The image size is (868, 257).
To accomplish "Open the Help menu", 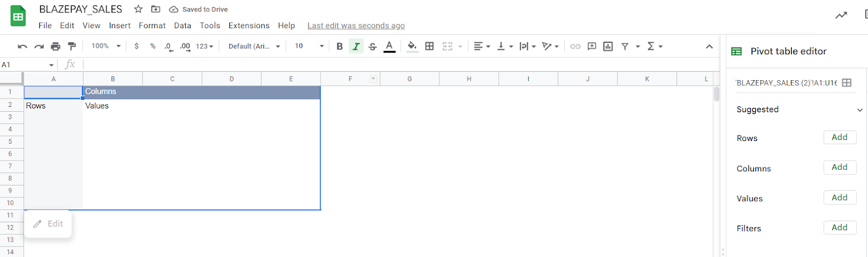I will click(286, 25).
